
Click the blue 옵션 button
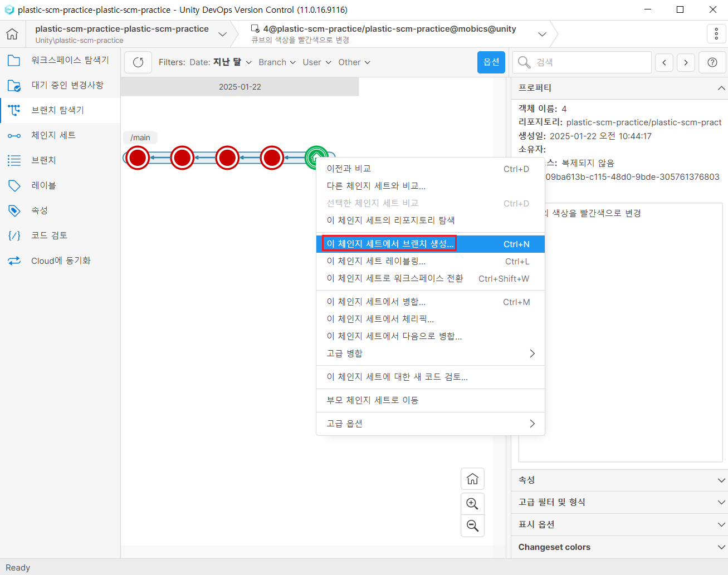491,62
